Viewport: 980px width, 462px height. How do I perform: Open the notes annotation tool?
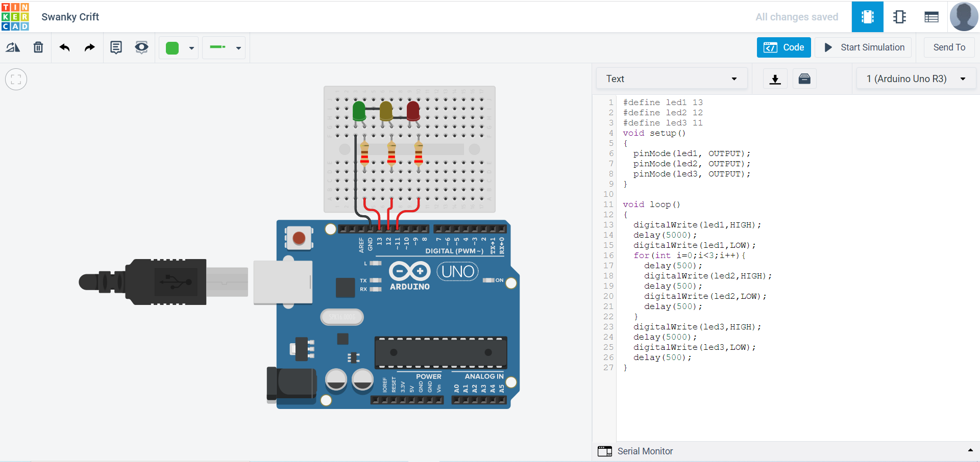tap(116, 47)
